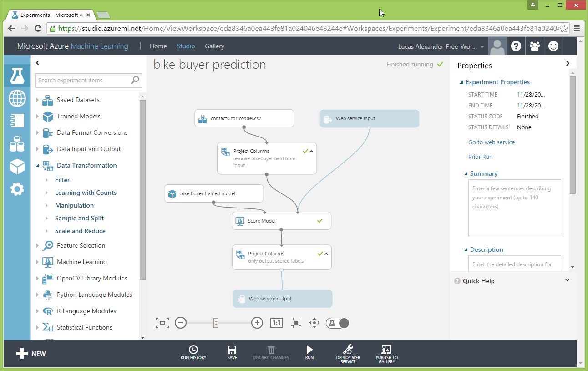Click the NEW plus button
This screenshot has width=588, height=371.
[31, 354]
